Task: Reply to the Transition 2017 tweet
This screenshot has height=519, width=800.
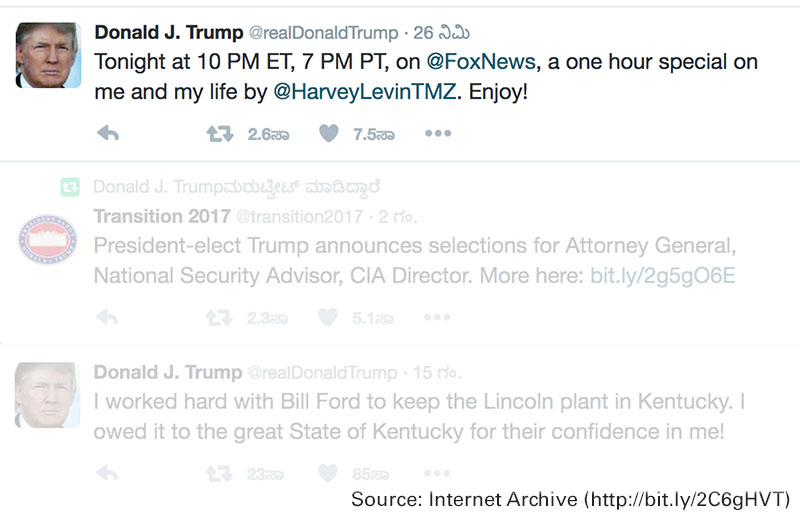Action: 108,318
